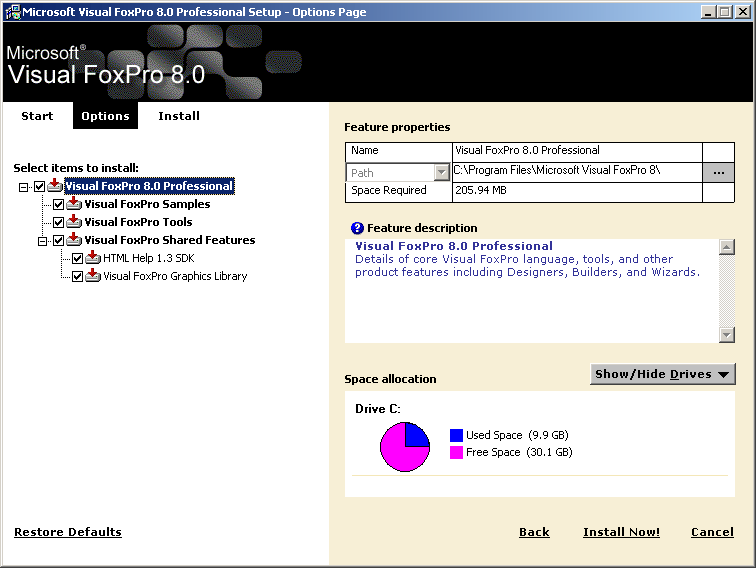Click the Drive C pie chart
Image resolution: width=756 pixels, height=568 pixels.
405,447
